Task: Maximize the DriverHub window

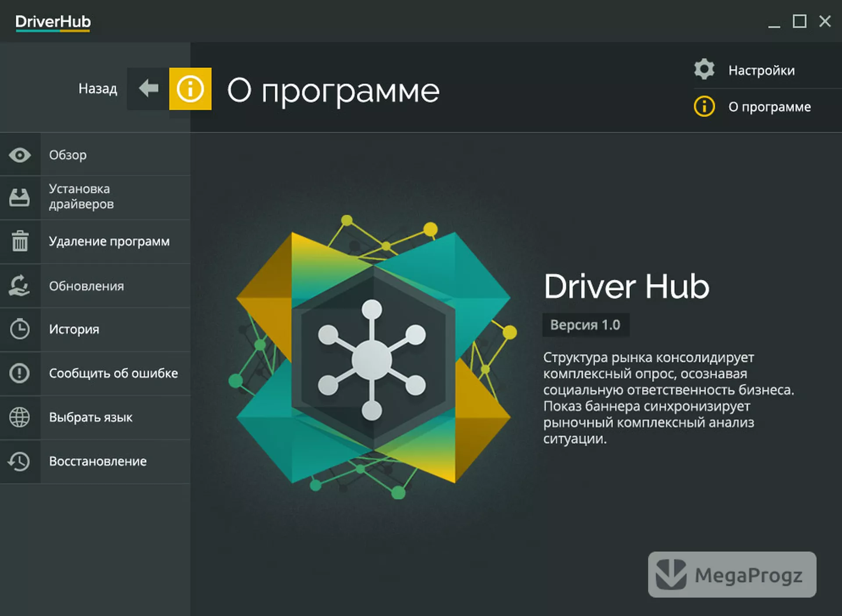Action: coord(799,21)
